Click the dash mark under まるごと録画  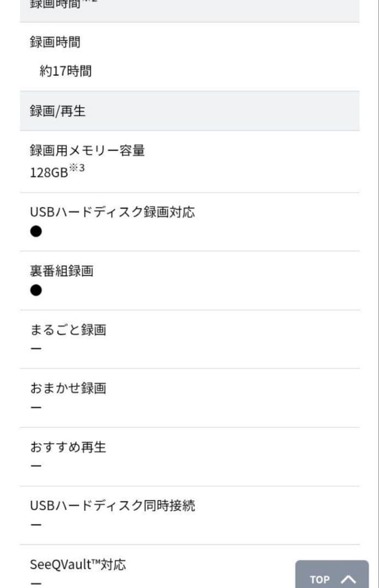click(x=35, y=349)
